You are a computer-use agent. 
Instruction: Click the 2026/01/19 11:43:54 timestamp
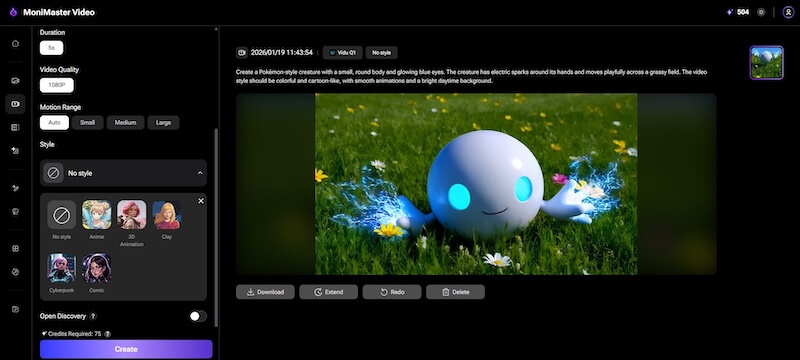(282, 53)
